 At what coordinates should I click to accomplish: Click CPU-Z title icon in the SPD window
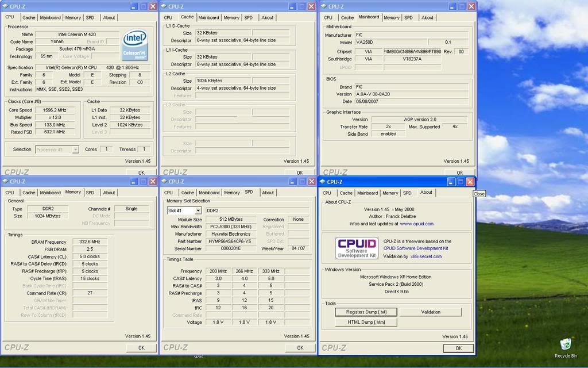pyautogui.click(x=164, y=181)
